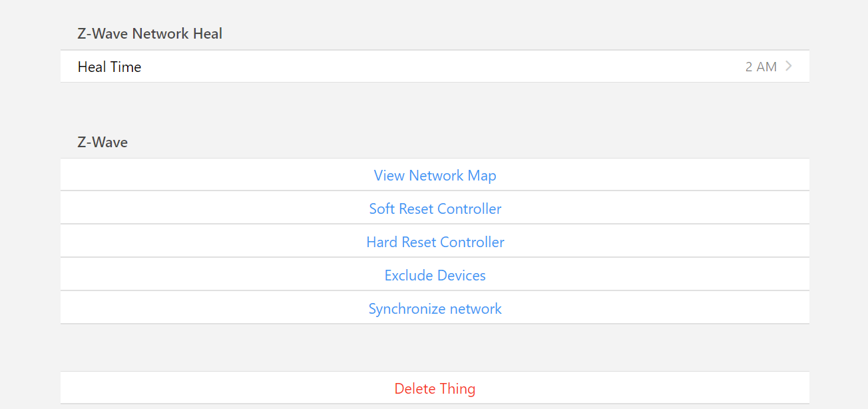The image size is (868, 409).
Task: Hard reset the Z-Wave controller
Action: [435, 241]
